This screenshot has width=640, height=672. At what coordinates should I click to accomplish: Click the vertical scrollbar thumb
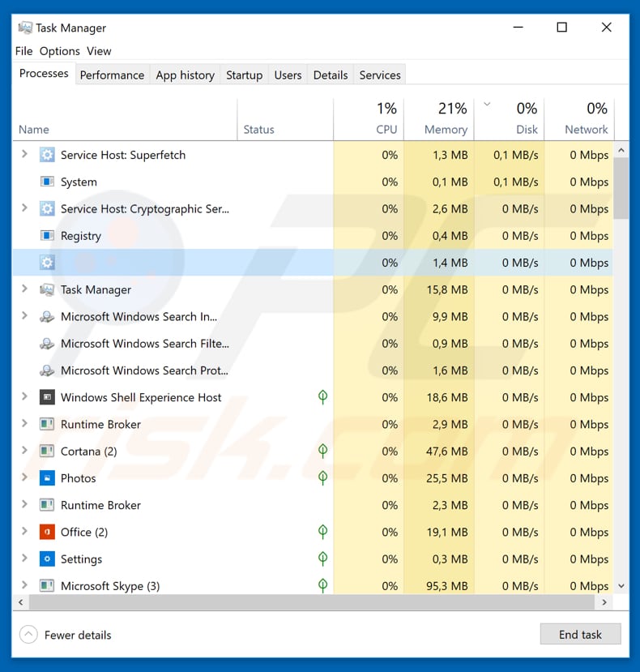coord(621,189)
